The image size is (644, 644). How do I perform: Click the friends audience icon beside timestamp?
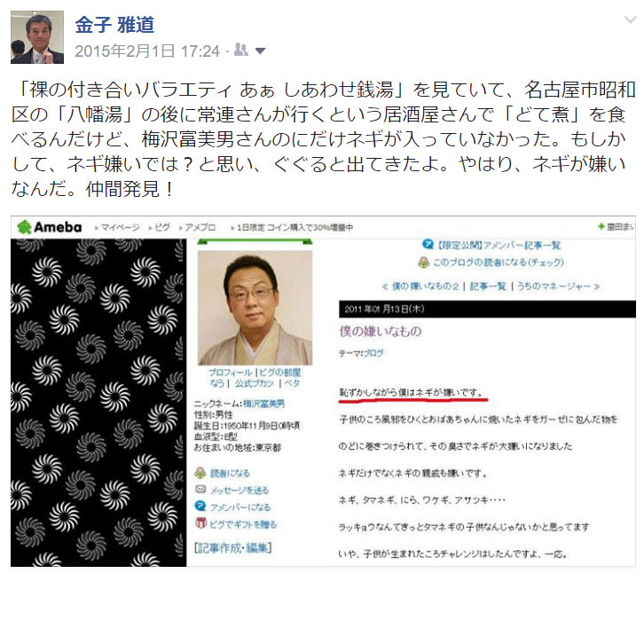point(241,50)
